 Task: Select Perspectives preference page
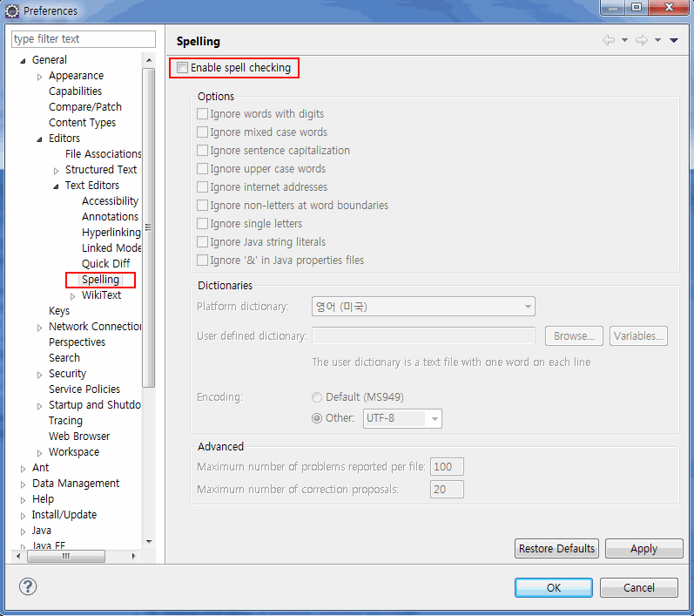[x=77, y=342]
